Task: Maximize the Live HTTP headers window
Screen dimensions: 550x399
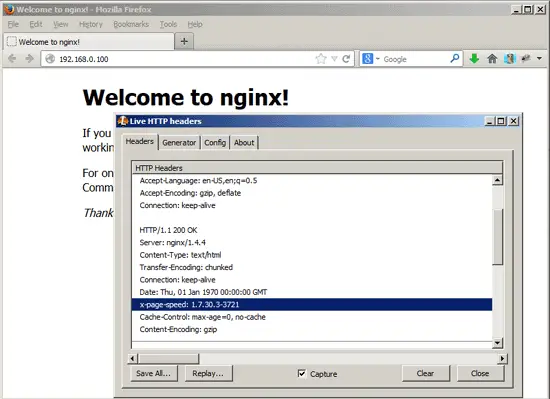Action: [x=501, y=121]
